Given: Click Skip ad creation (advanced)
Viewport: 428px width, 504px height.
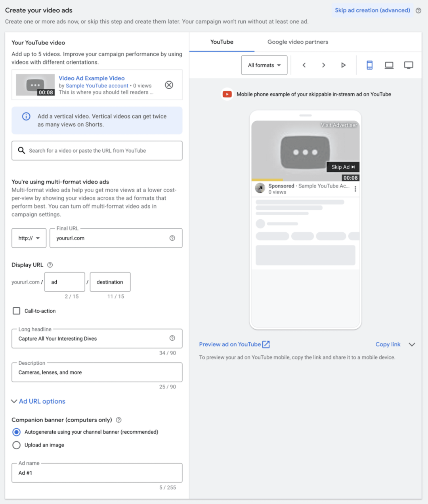Looking at the screenshot, I should (x=372, y=10).
